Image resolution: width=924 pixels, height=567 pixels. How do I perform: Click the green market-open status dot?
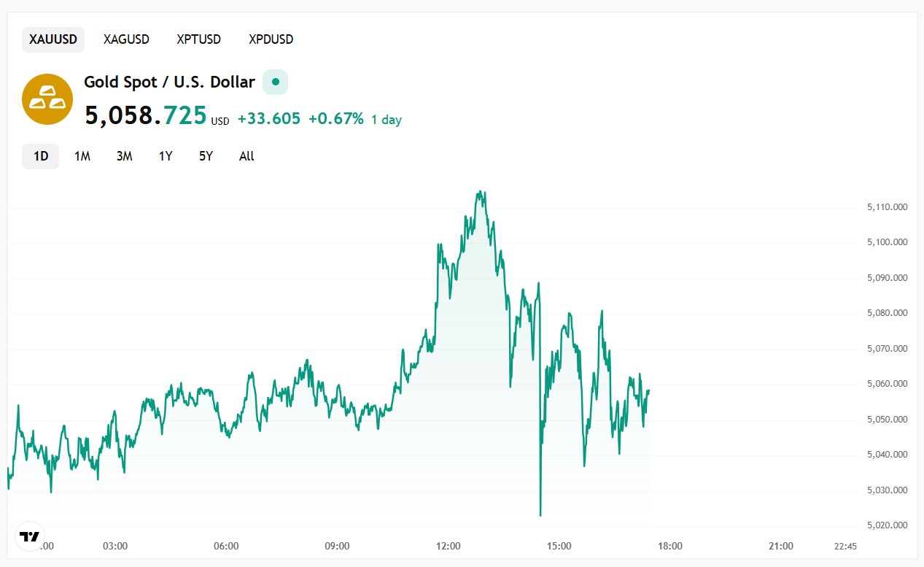click(275, 82)
